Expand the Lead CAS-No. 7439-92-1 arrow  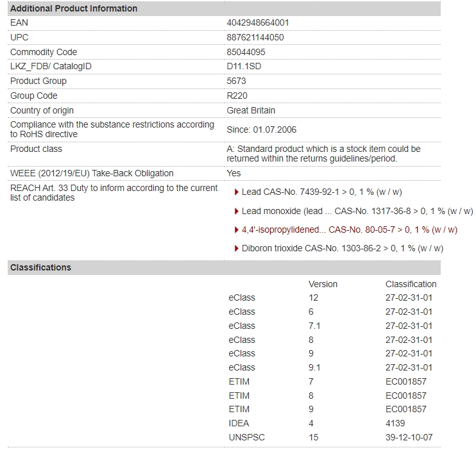point(237,192)
